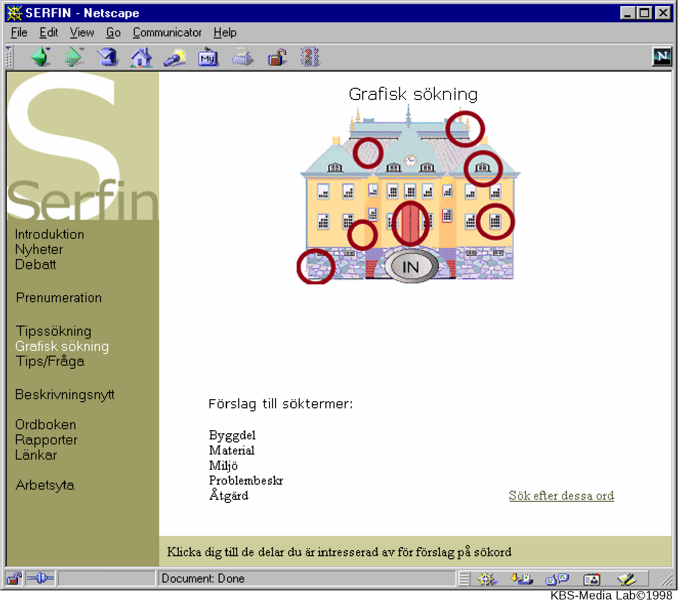
Task: Open Search with the flashlight icon
Action: 175,57
